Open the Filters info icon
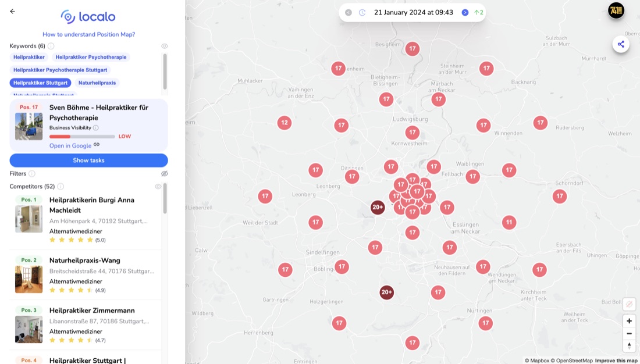Screen dimensions: 640x364 (x=32, y=173)
